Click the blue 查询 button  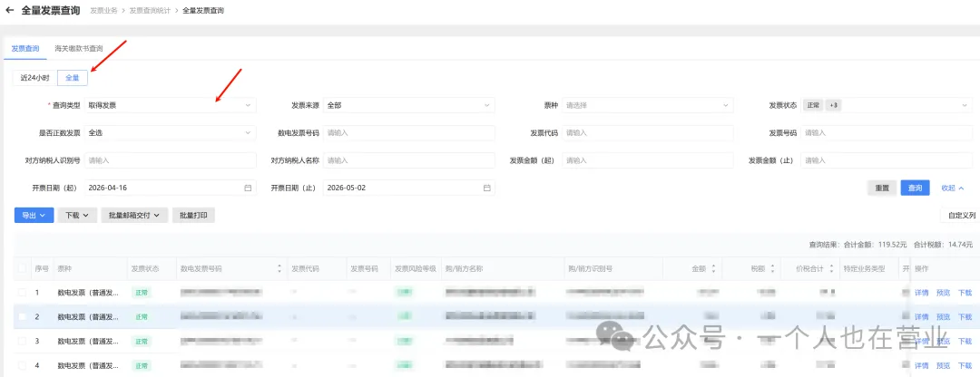coord(915,188)
